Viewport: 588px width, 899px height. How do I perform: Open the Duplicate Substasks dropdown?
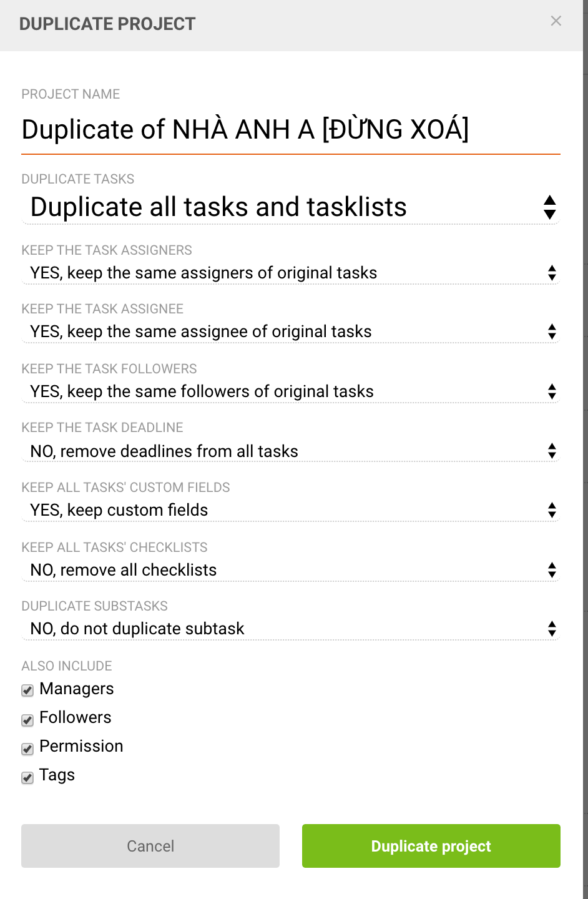pyautogui.click(x=291, y=629)
